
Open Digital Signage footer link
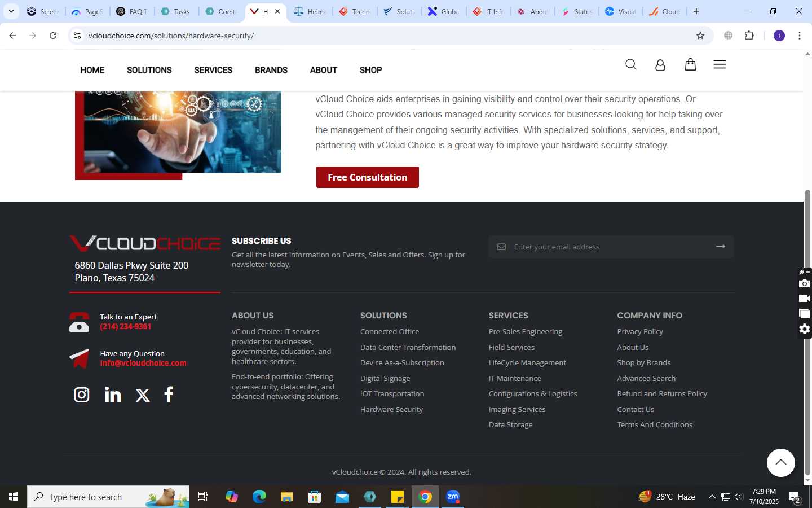pyautogui.click(x=385, y=378)
